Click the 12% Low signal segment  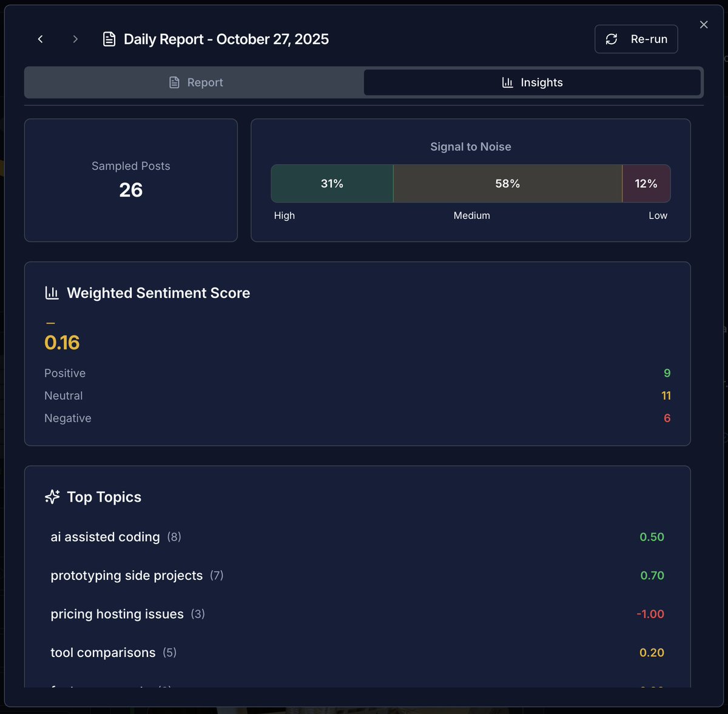click(x=646, y=183)
